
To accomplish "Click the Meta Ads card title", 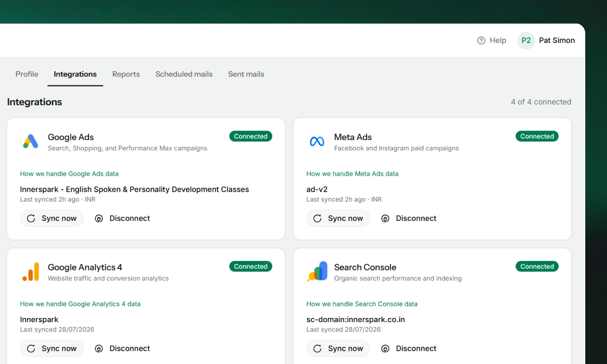I will pyautogui.click(x=353, y=137).
